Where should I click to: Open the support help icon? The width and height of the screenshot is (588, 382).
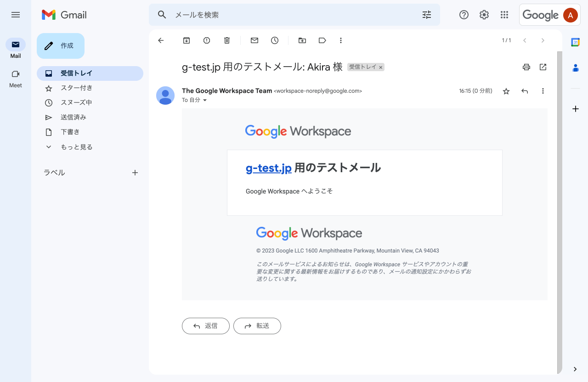coord(464,15)
